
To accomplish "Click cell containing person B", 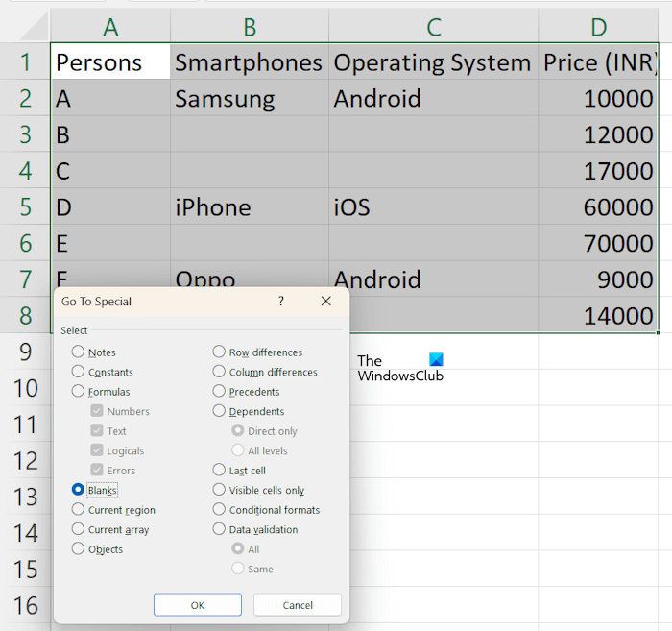I will 110,134.
